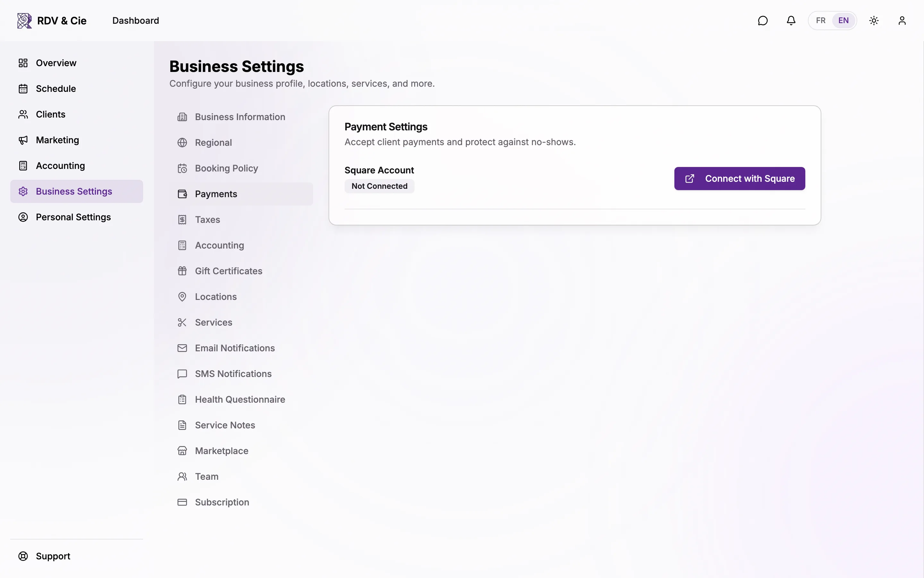Screen dimensions: 924x578
Task: Click the Email Notifications envelope icon
Action: click(182, 348)
